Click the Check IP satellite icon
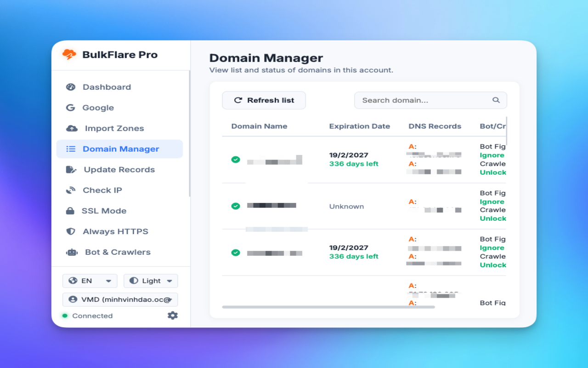The width and height of the screenshot is (588, 368). coord(71,190)
